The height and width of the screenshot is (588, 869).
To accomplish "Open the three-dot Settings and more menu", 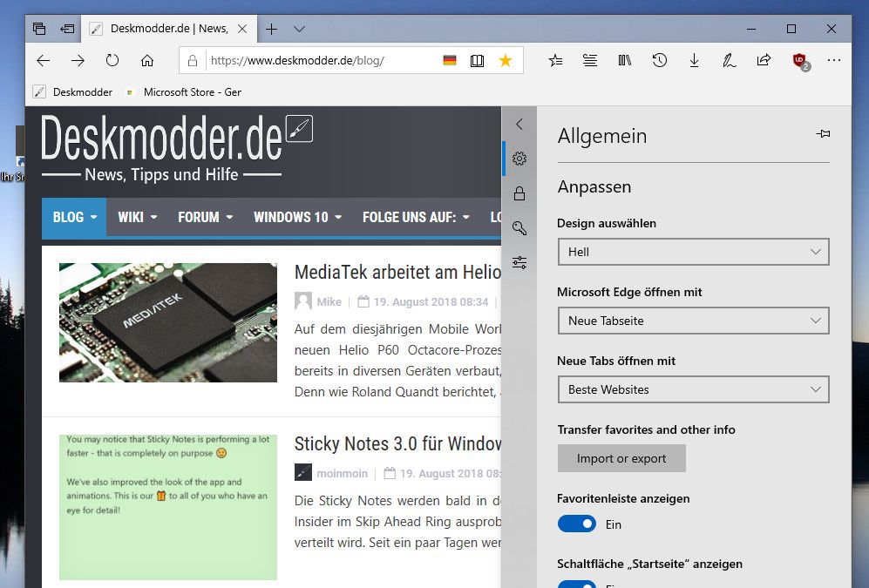I will 833,60.
